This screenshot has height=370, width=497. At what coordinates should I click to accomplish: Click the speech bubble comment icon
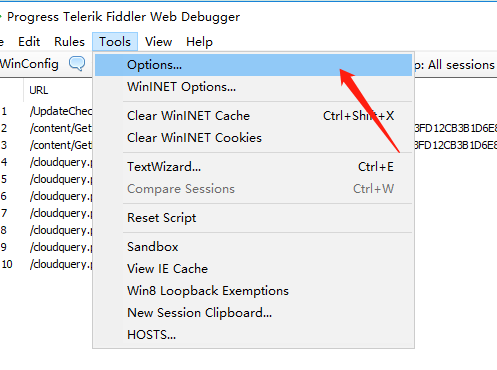tap(77, 63)
